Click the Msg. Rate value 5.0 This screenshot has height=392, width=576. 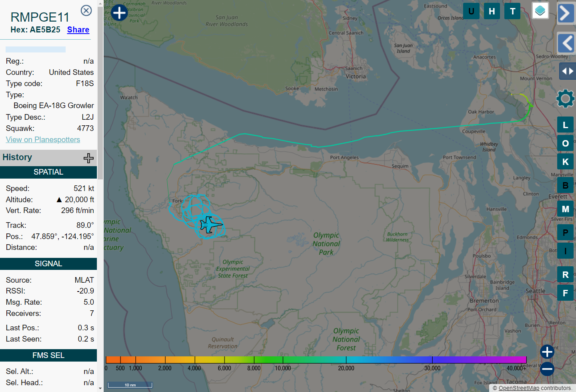pos(89,302)
